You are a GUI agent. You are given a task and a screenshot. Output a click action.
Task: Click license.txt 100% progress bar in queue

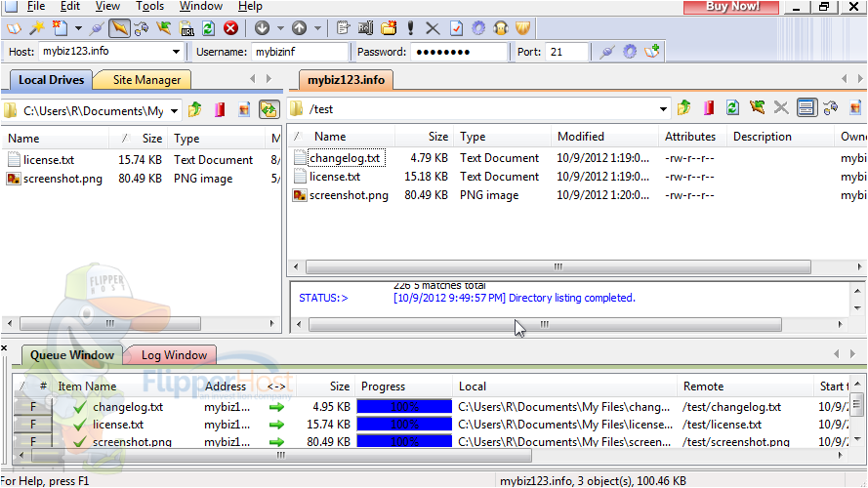tap(404, 425)
